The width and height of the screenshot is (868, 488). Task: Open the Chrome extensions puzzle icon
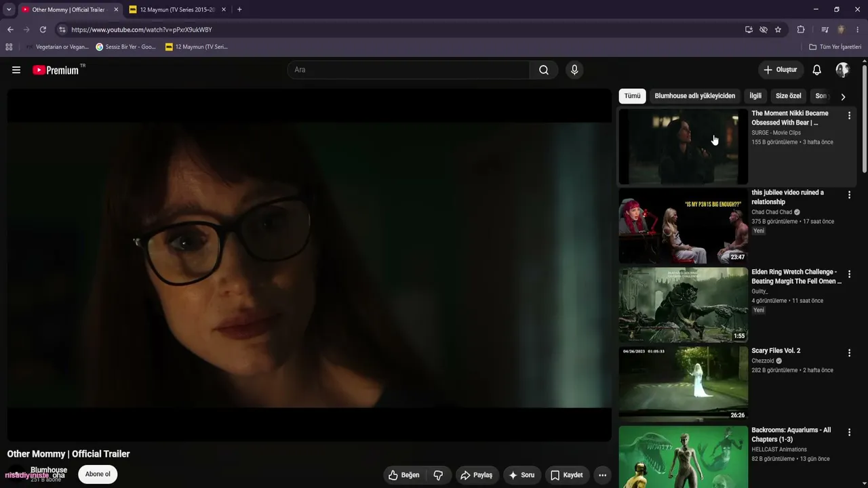coord(801,30)
